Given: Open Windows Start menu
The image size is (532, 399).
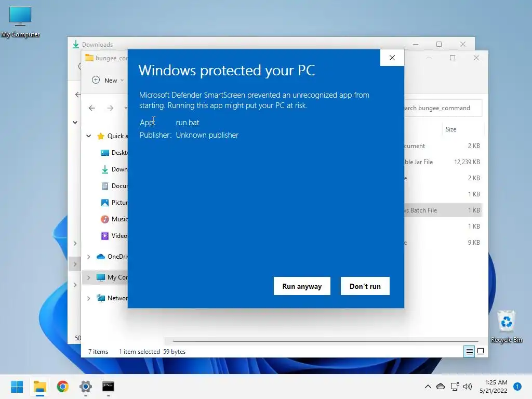Looking at the screenshot, I should click(x=17, y=387).
